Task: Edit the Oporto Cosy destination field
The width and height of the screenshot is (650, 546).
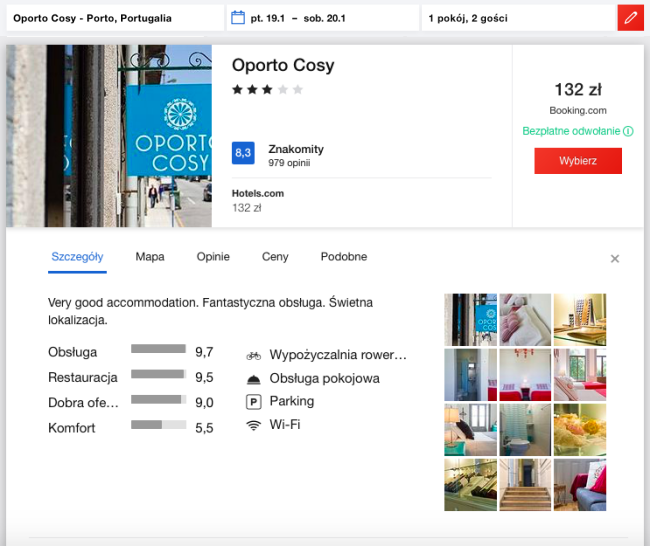Action: tap(110, 18)
